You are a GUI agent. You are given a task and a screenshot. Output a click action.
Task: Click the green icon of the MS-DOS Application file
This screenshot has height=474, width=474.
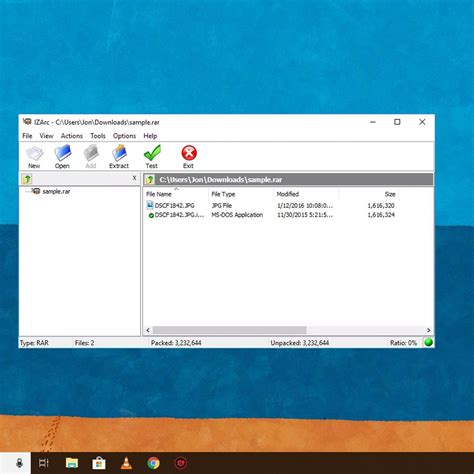pos(151,215)
